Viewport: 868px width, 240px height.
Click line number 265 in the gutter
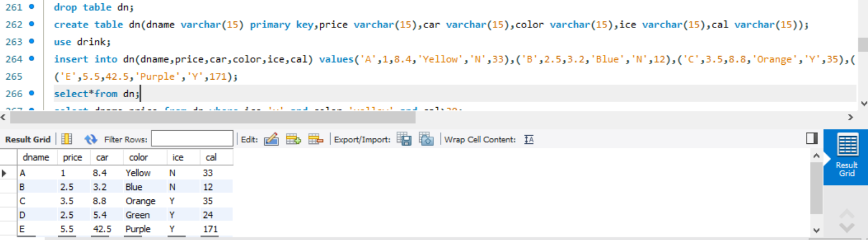tap(14, 76)
